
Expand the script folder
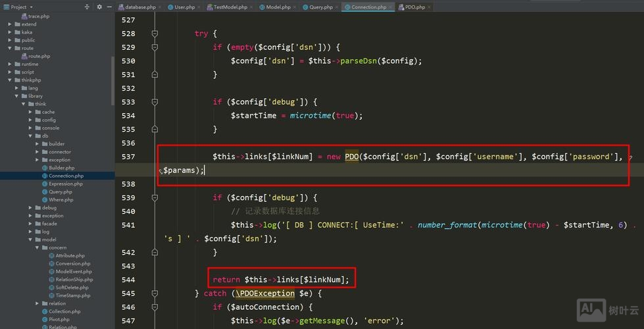point(10,72)
